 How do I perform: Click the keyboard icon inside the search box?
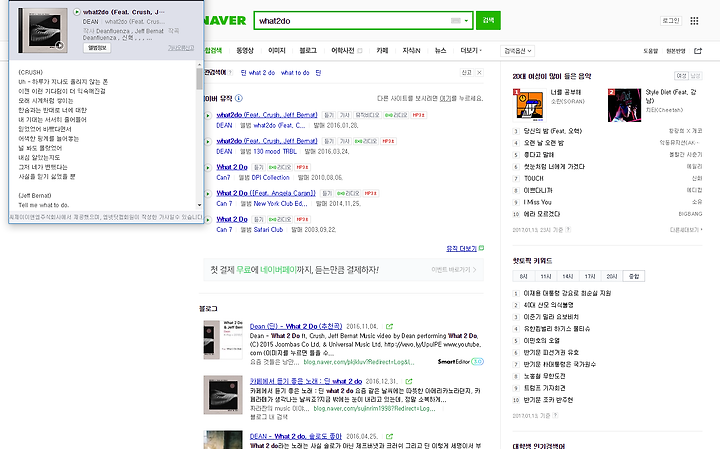[456, 21]
